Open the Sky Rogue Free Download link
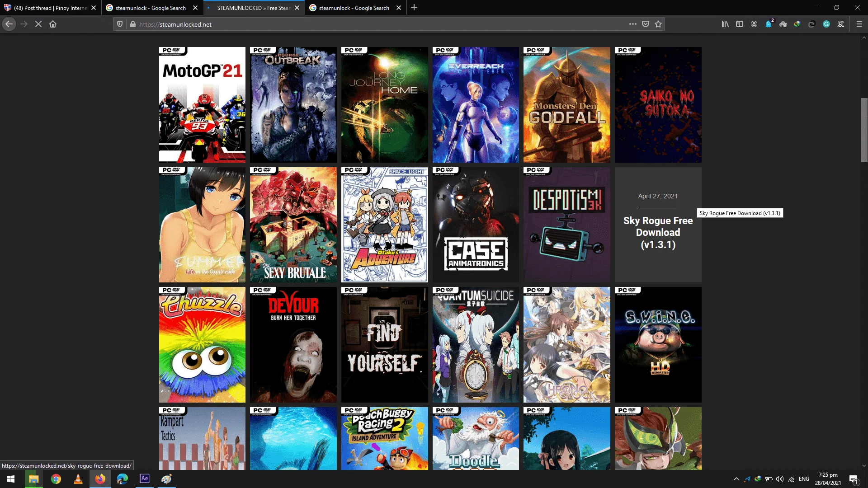The image size is (868, 488). (x=658, y=232)
